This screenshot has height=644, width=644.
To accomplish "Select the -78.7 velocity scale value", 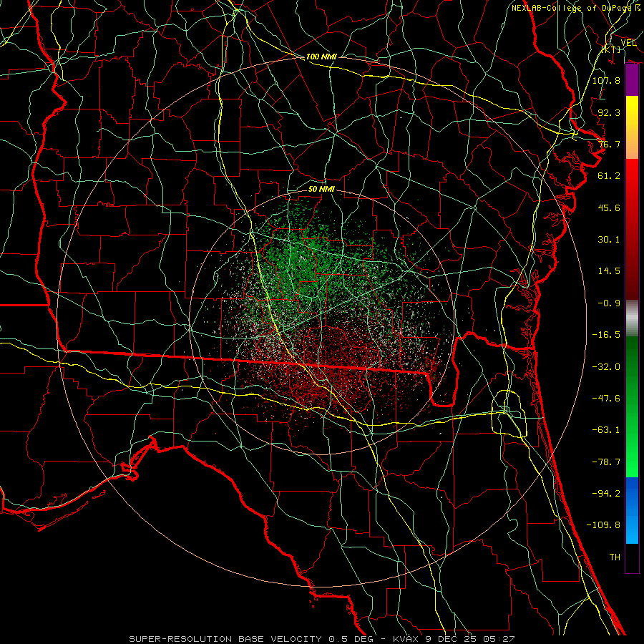I will pyautogui.click(x=606, y=462).
